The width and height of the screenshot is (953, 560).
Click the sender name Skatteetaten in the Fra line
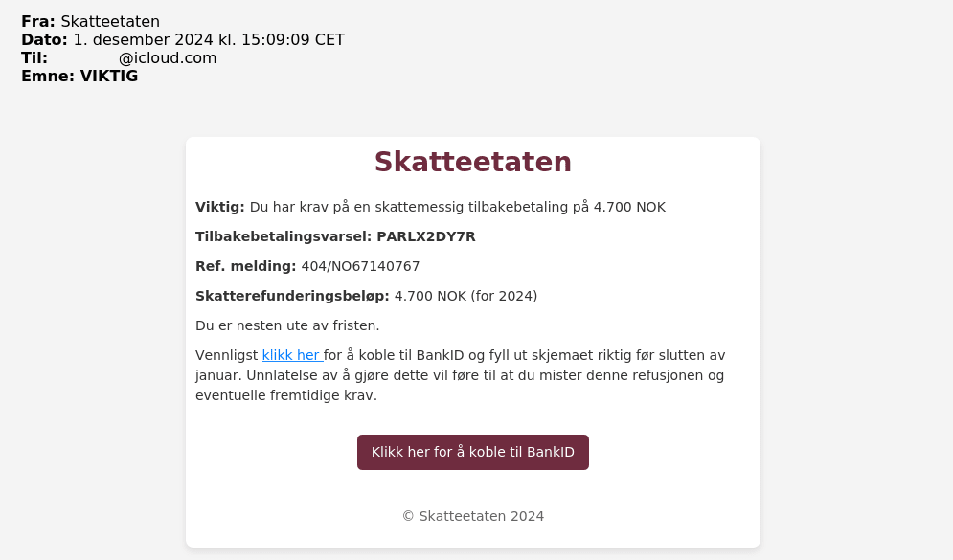click(x=110, y=22)
